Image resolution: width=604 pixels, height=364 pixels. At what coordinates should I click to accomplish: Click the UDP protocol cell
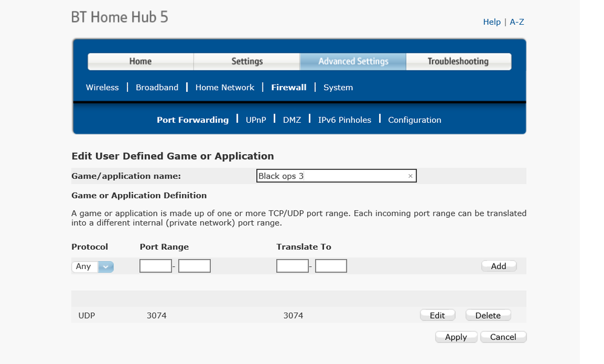(x=86, y=316)
